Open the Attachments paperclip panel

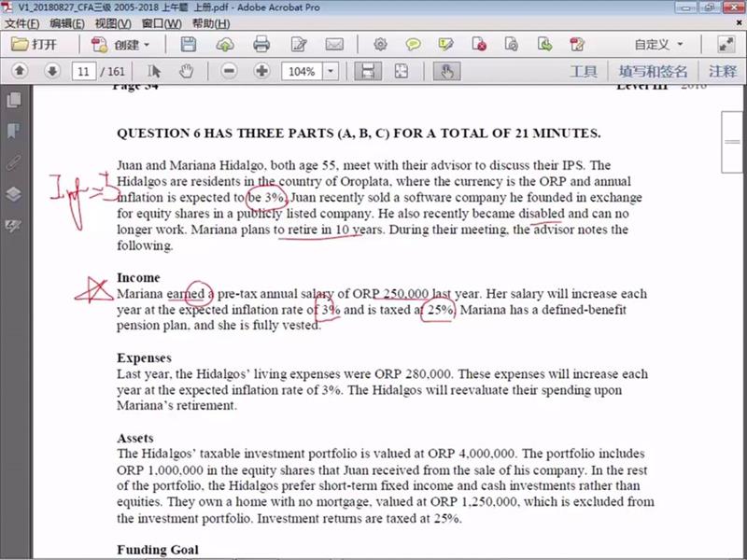coord(13,162)
